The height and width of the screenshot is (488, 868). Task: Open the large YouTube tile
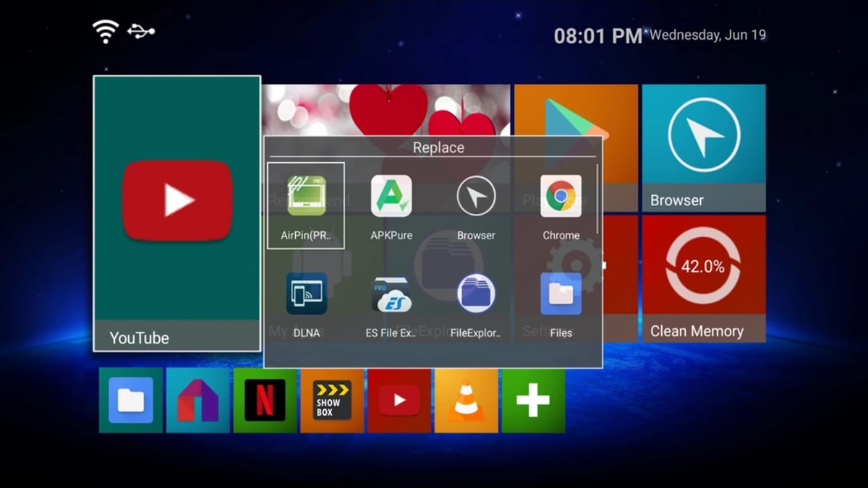click(177, 213)
